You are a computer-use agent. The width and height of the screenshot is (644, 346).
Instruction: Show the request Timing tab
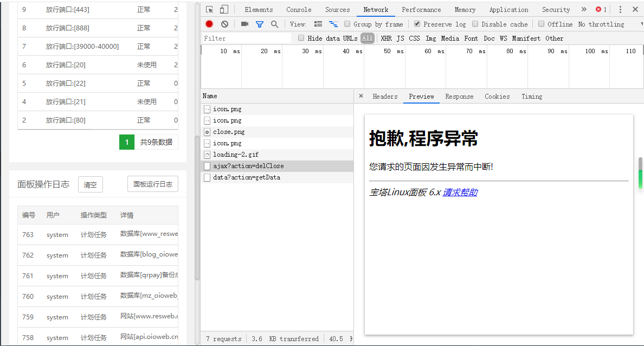click(532, 96)
